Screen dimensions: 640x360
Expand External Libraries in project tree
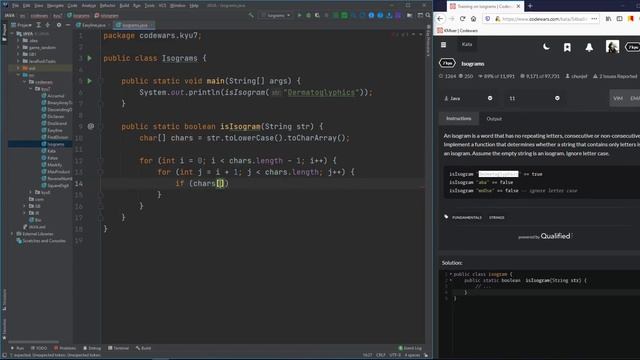click(12, 234)
